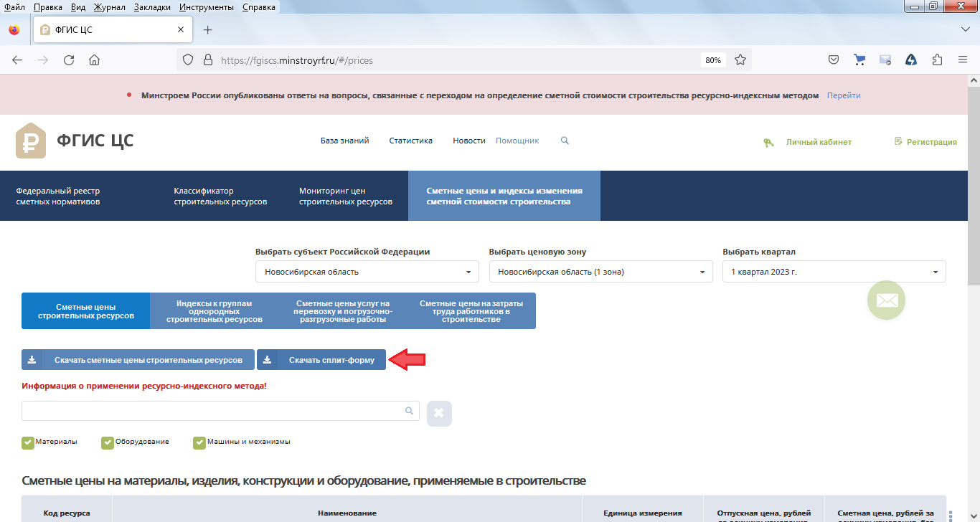Open the Помощник link

pos(517,141)
